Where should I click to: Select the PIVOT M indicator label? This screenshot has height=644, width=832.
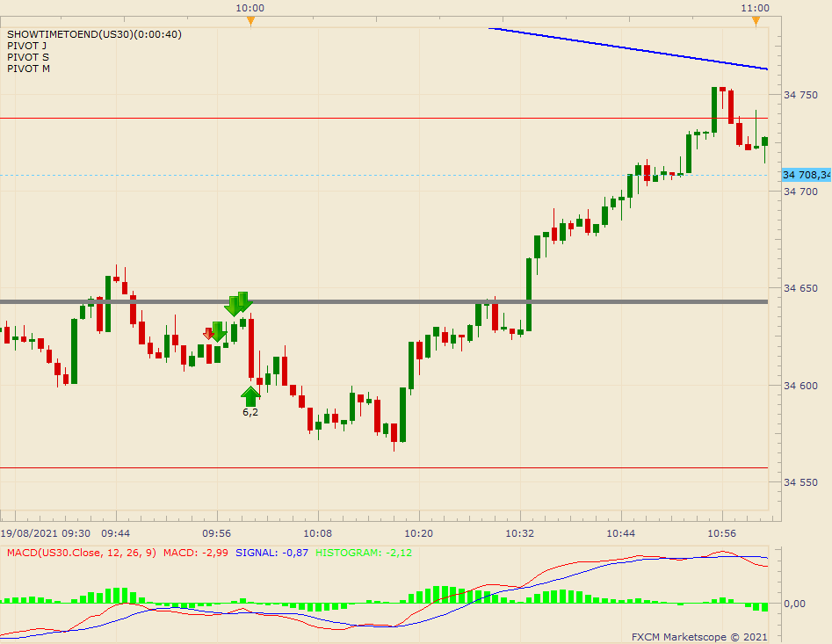(29, 69)
